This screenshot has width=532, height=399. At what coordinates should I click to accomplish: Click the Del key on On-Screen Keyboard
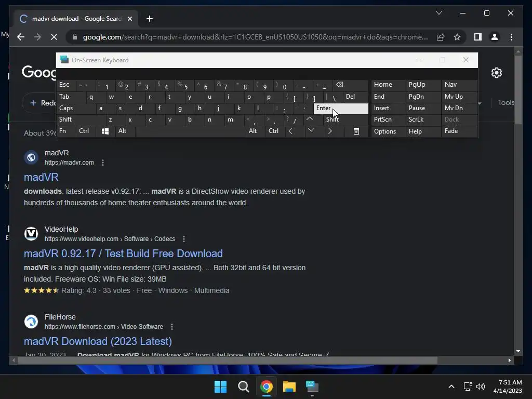pyautogui.click(x=355, y=97)
